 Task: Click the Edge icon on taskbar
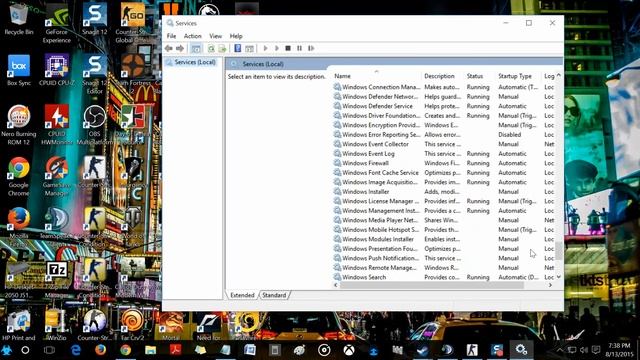[x=76, y=350]
